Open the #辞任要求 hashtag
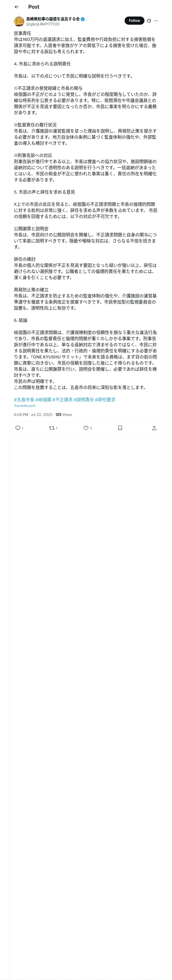The height and width of the screenshot is (980, 172). 105,399
